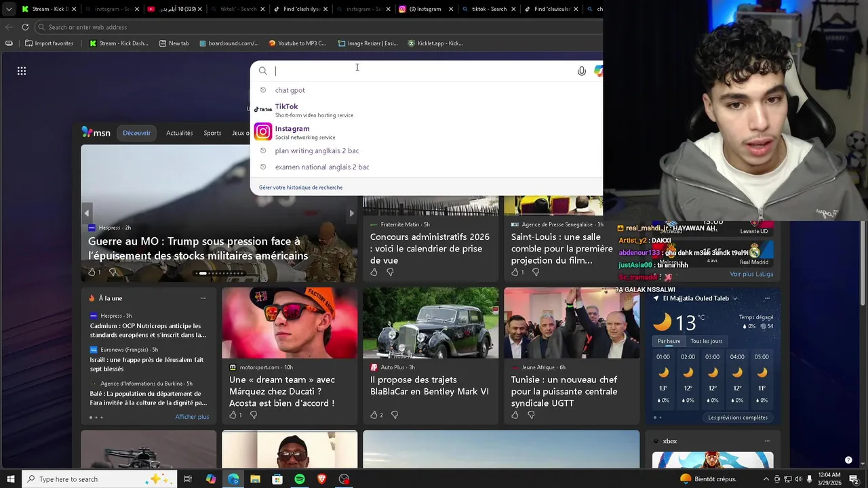
Task: Open Guerre au MO Trump headline
Action: 198,248
